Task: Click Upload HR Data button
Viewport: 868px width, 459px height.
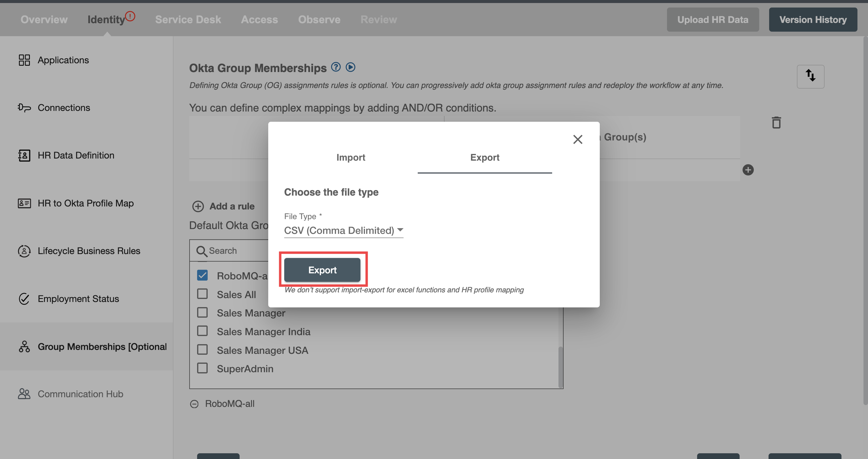Action: coord(713,20)
